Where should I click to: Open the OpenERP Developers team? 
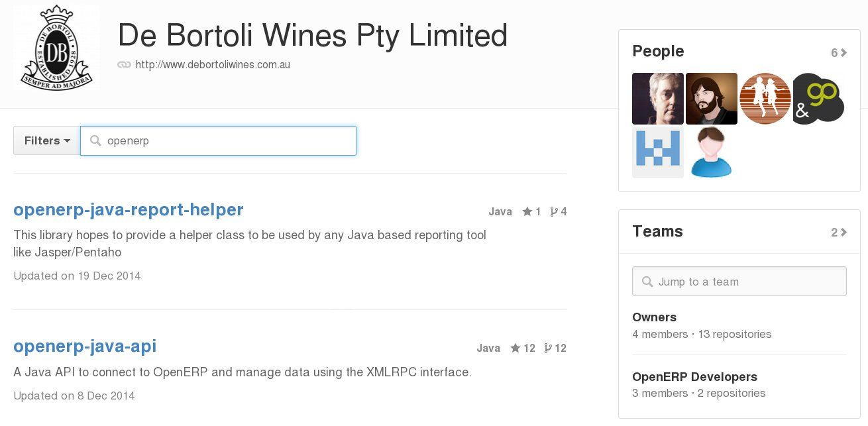(694, 377)
